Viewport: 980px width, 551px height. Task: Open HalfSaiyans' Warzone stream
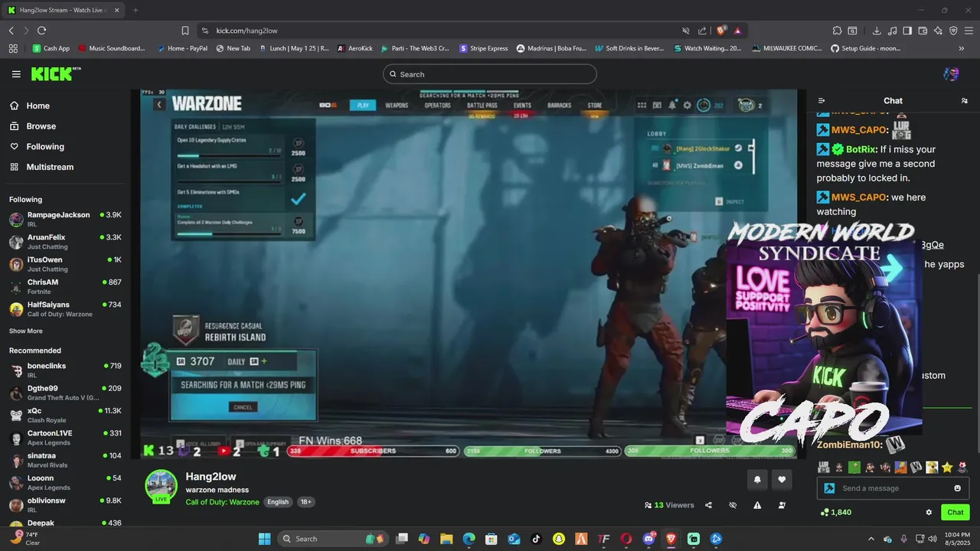[x=65, y=309]
